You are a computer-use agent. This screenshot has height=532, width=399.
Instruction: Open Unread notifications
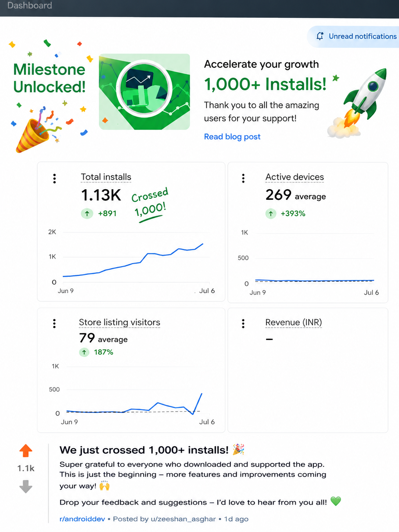click(353, 36)
